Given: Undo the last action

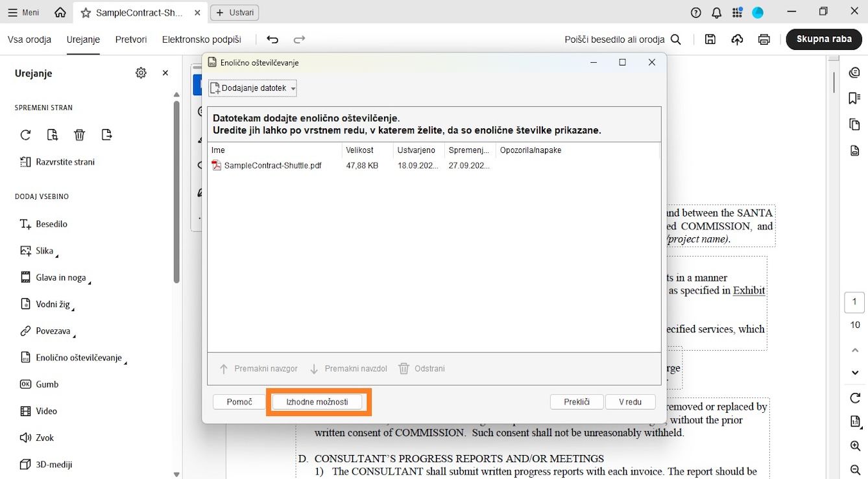Looking at the screenshot, I should click(272, 40).
